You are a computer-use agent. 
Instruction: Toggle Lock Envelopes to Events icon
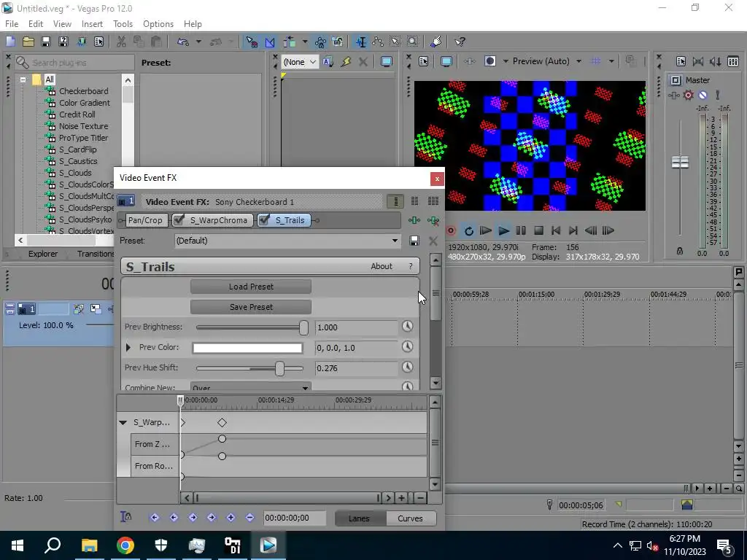320,42
